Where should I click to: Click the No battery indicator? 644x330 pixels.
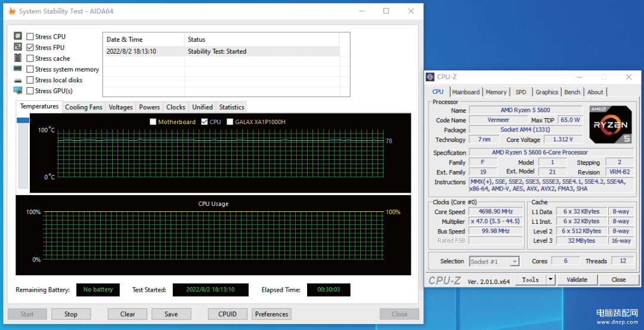pyautogui.click(x=98, y=290)
